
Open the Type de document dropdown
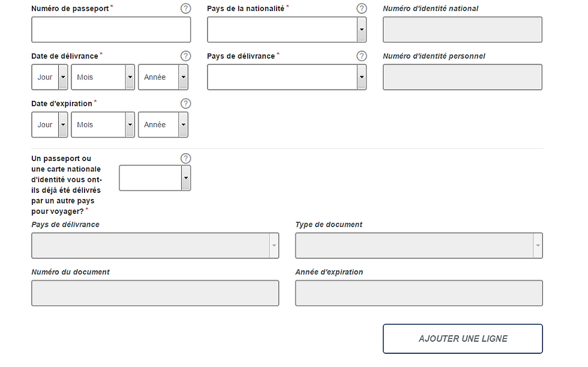(419, 246)
